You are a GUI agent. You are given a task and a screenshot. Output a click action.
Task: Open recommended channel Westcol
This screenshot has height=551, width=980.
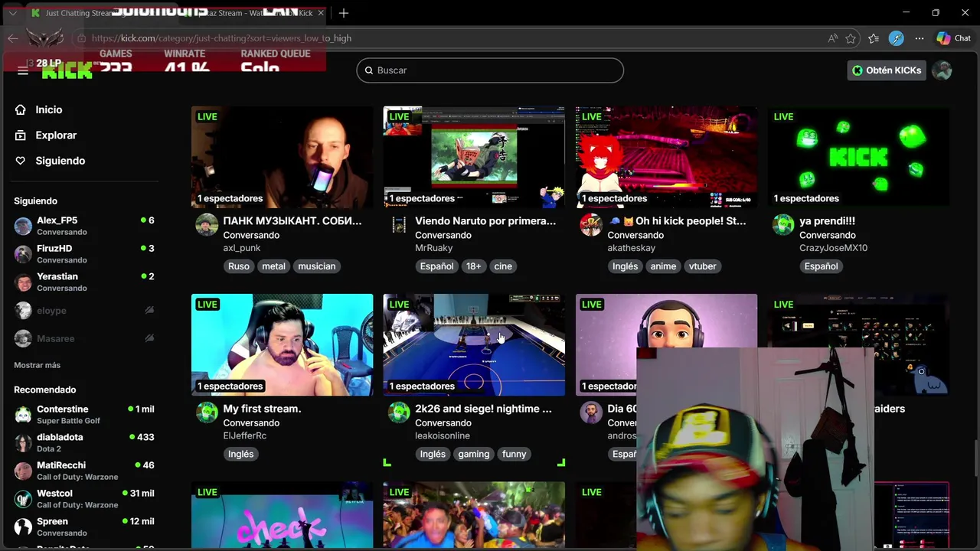tap(84, 499)
